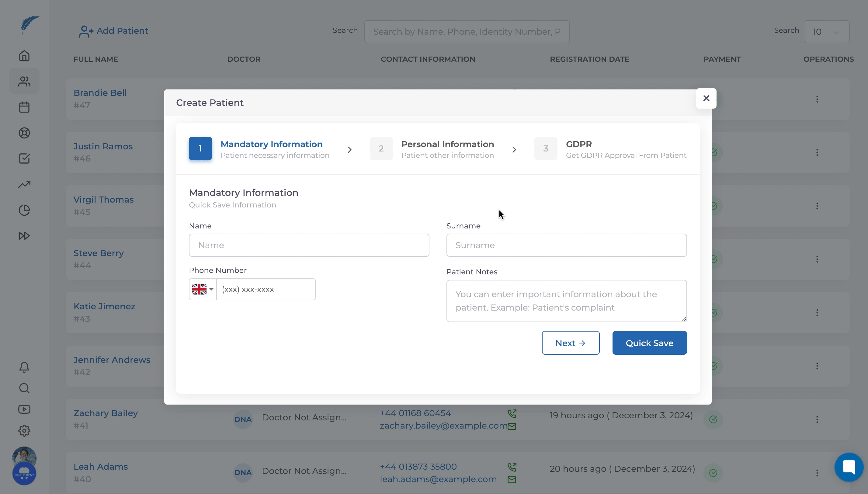Image resolution: width=868 pixels, height=494 pixels.
Task: Click the Next button
Action: coord(570,343)
